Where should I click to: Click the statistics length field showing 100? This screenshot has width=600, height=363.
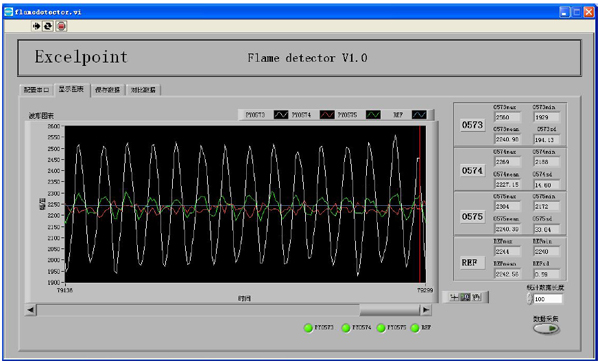548,299
